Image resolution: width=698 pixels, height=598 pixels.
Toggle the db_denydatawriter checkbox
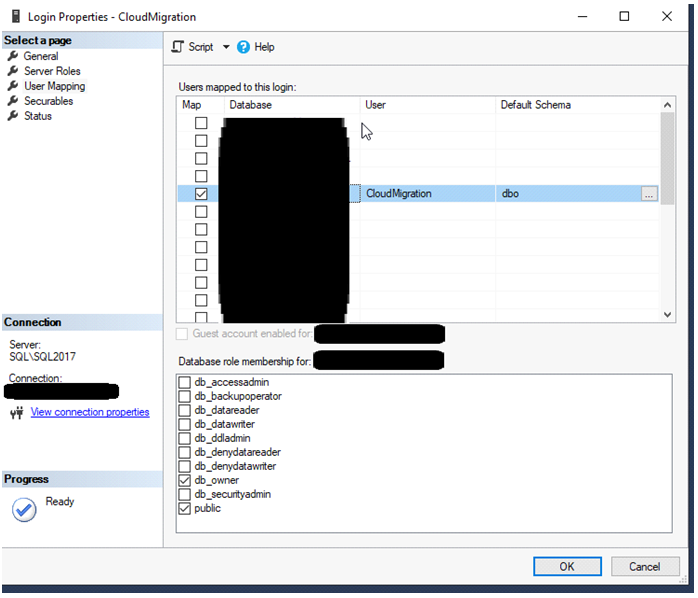tap(184, 466)
